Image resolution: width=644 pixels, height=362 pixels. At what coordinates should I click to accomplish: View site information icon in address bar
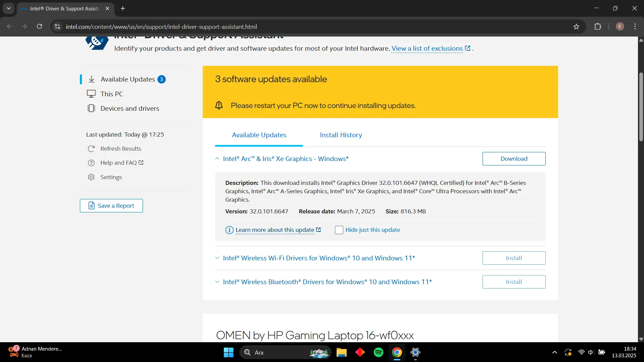pyautogui.click(x=57, y=27)
